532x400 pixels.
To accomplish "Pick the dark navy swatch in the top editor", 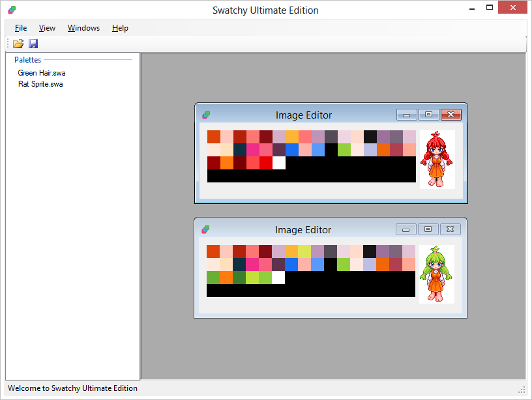I will pos(240,150).
